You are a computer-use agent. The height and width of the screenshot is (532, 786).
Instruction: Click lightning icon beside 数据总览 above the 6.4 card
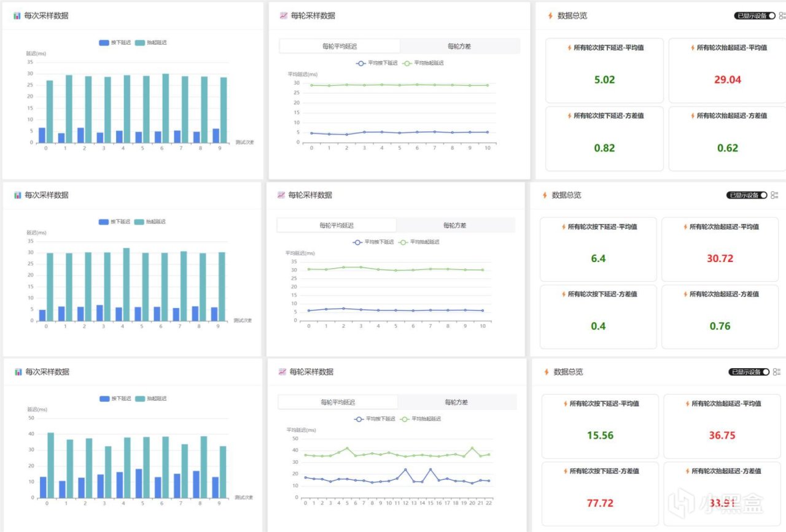pyautogui.click(x=545, y=195)
